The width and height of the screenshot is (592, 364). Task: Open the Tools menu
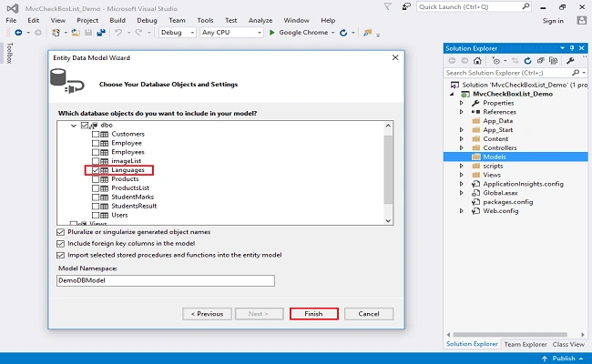coord(205,20)
